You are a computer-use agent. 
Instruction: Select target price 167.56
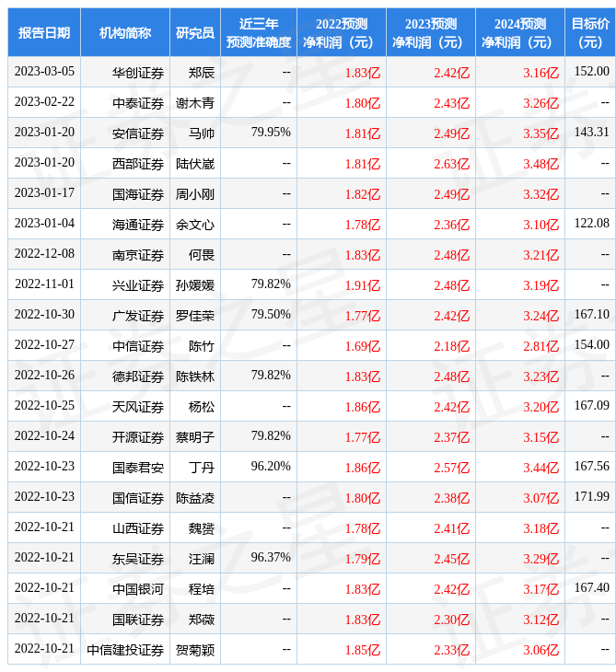point(591,467)
